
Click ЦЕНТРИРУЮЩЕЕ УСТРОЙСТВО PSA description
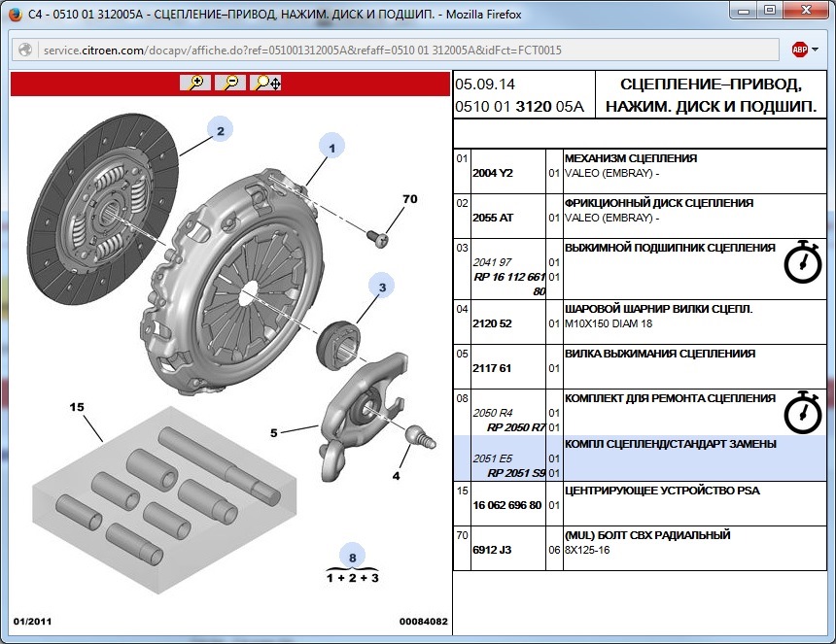pos(662,491)
